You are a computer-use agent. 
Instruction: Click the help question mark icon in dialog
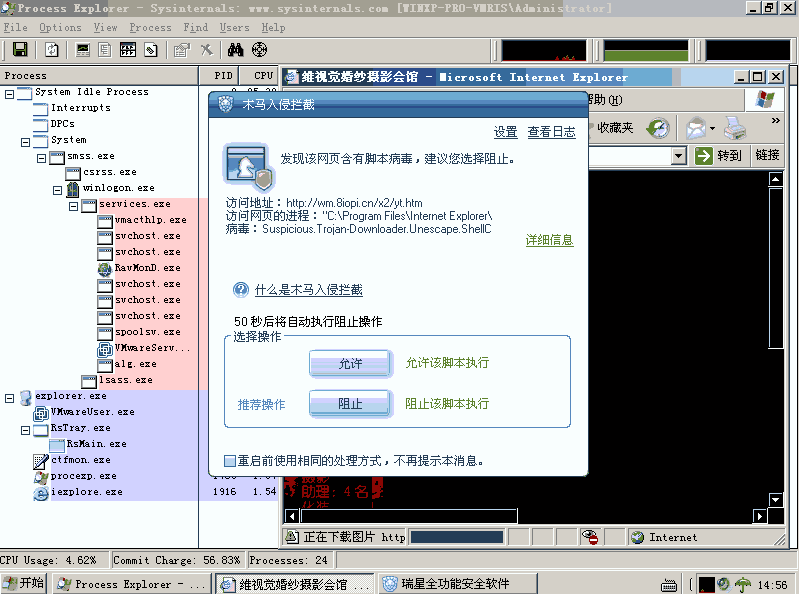[x=241, y=290]
